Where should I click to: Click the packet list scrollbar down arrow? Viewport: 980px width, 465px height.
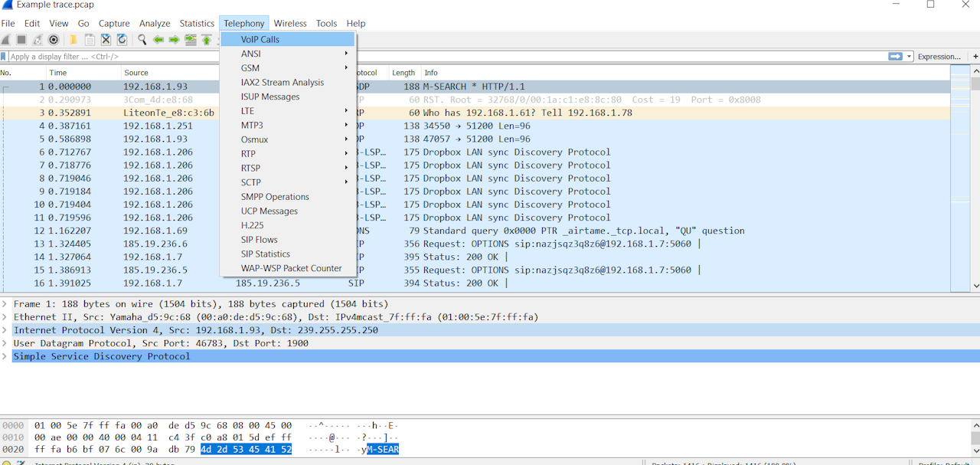coord(975,286)
